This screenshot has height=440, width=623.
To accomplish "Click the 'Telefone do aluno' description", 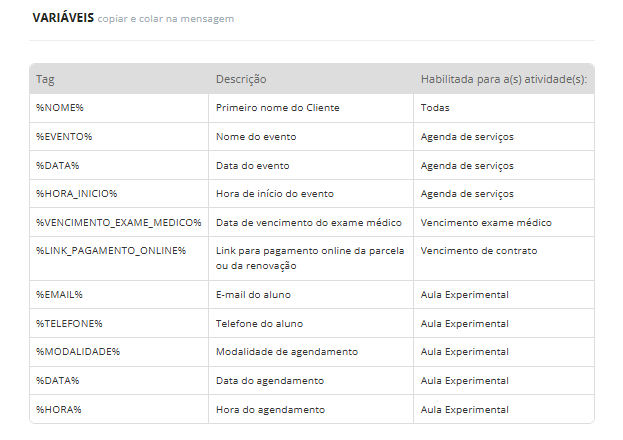I will coord(259,324).
